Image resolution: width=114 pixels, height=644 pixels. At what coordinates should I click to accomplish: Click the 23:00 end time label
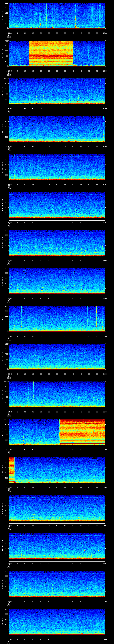coord(105,336)
